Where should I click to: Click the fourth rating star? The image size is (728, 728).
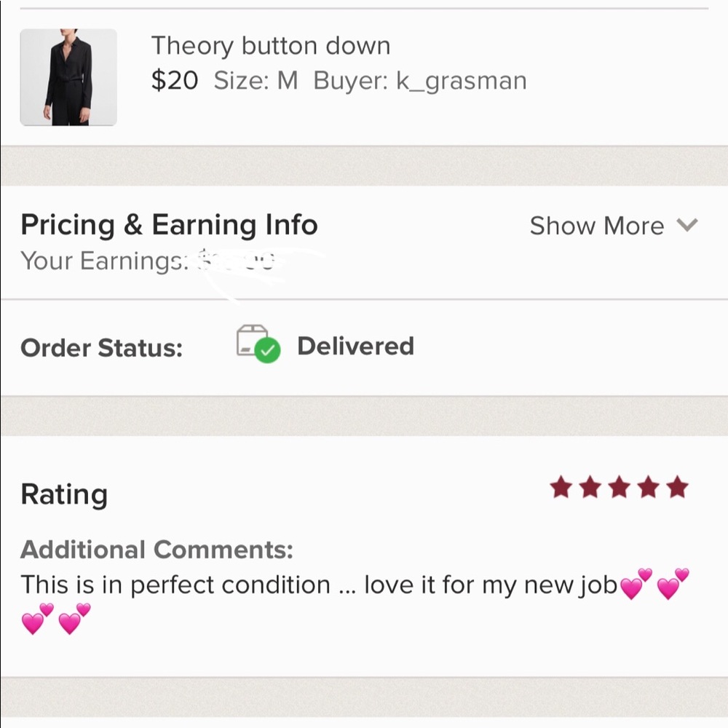coord(648,488)
